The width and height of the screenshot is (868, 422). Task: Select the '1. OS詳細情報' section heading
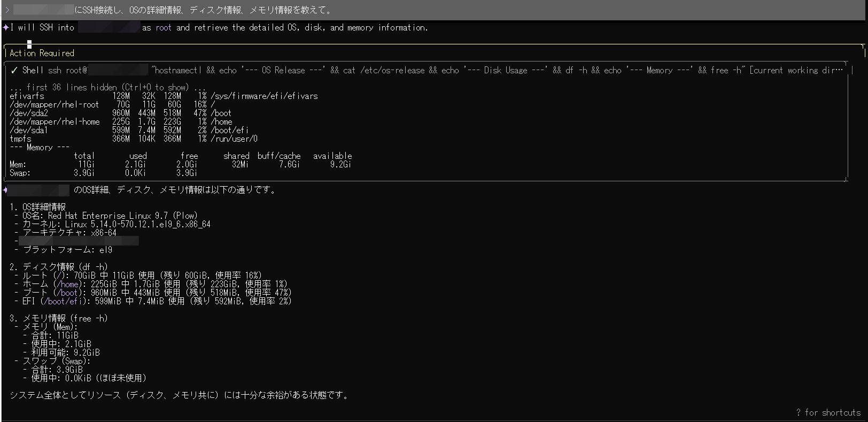37,207
